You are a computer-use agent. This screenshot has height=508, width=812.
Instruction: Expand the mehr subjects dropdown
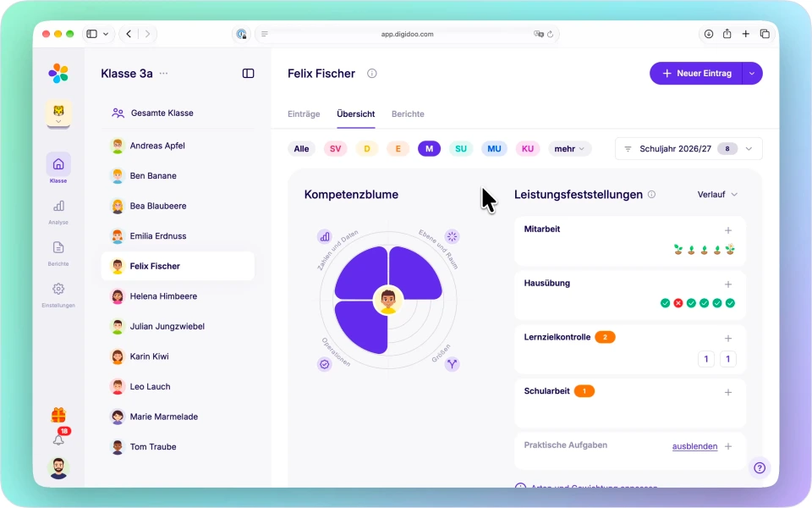(x=569, y=149)
